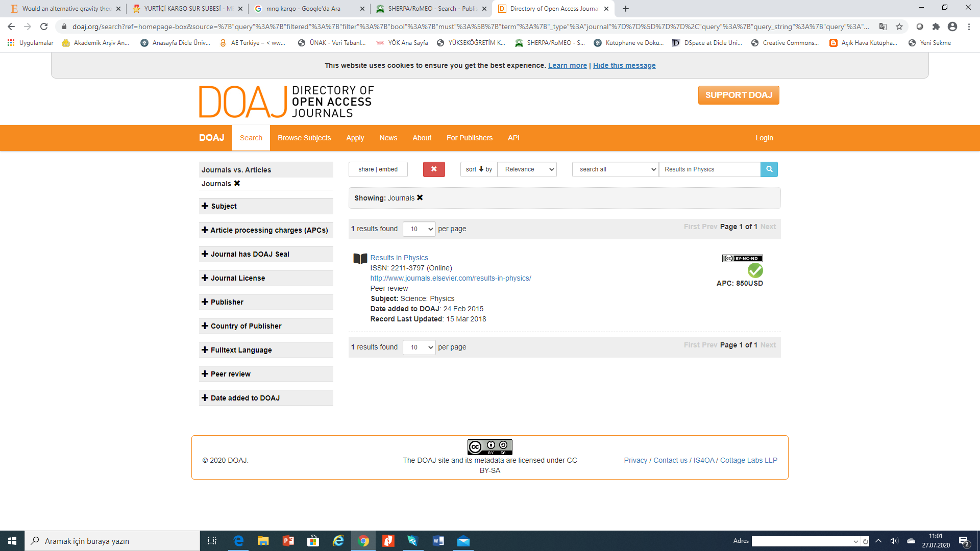Reload the page in Chrome
The height and width of the screenshot is (551, 980).
click(44, 27)
